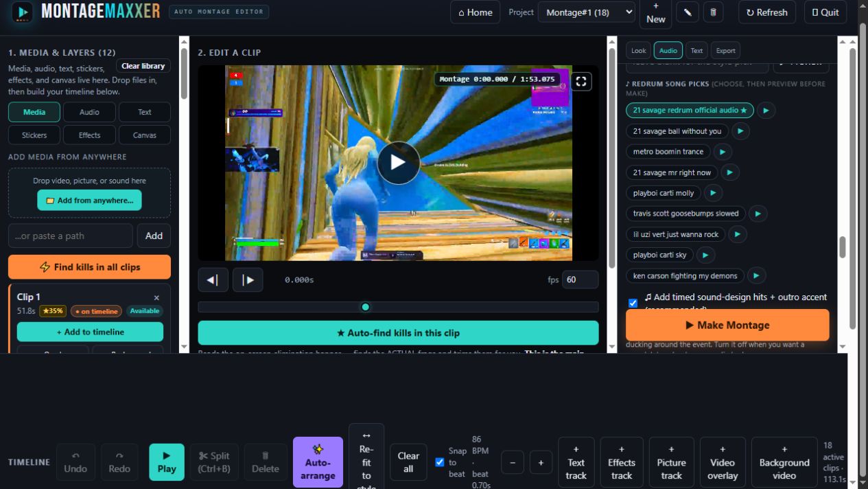
Task: Toggle Snap to beat checkbox
Action: coord(440,462)
